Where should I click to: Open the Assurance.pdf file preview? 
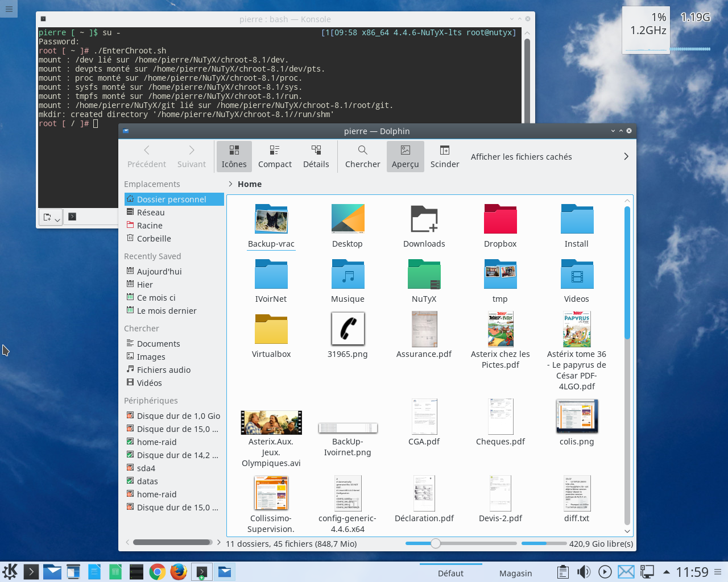click(424, 330)
